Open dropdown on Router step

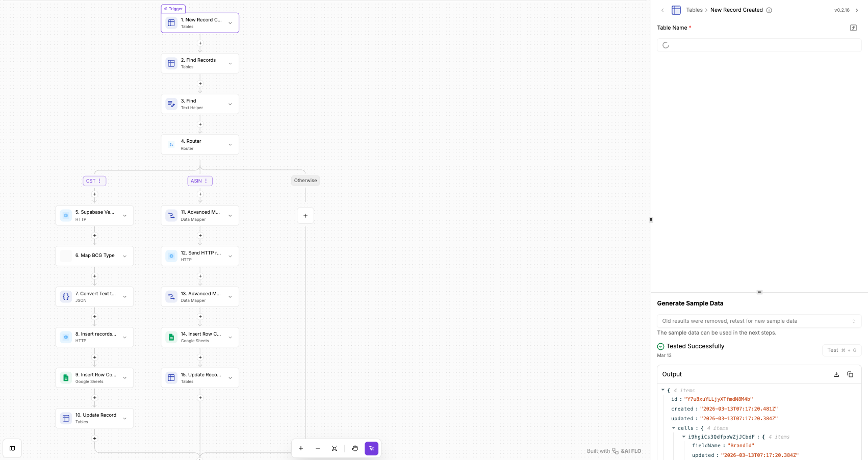pyautogui.click(x=230, y=144)
